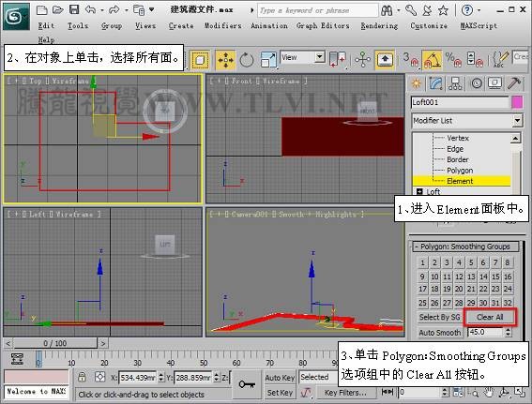Open the quick access toolbar dropdown arrow
Image resolution: width=532 pixels, height=404 pixels.
coord(152,9)
